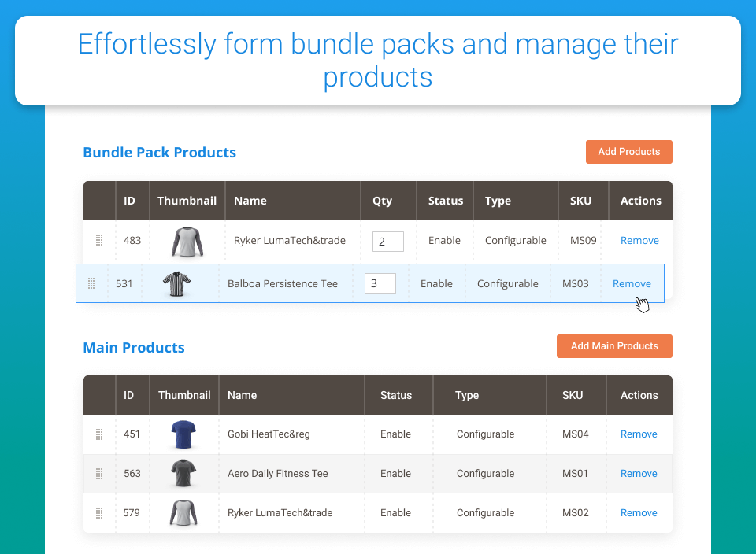The image size is (756, 554).
Task: Click drag handle icon for product 483
Action: [x=99, y=240]
